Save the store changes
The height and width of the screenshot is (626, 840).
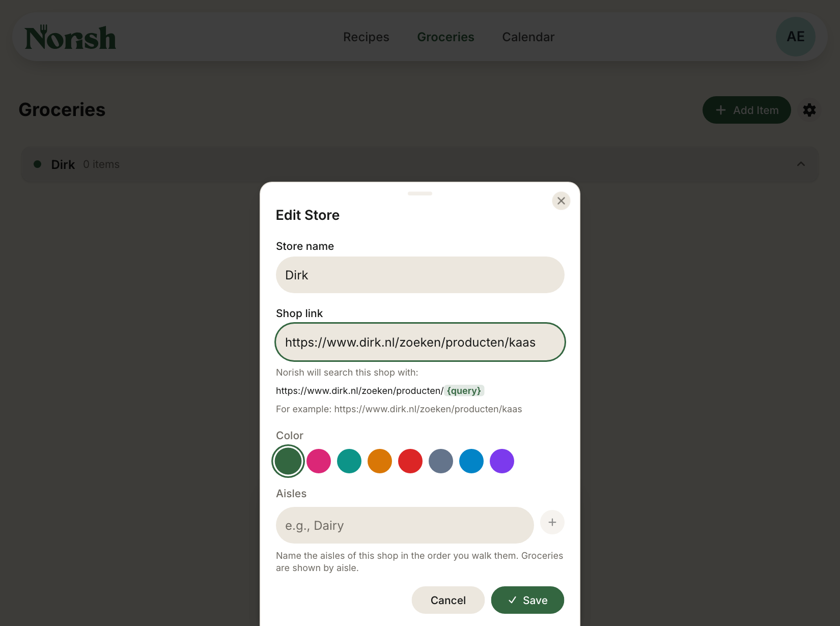527,600
